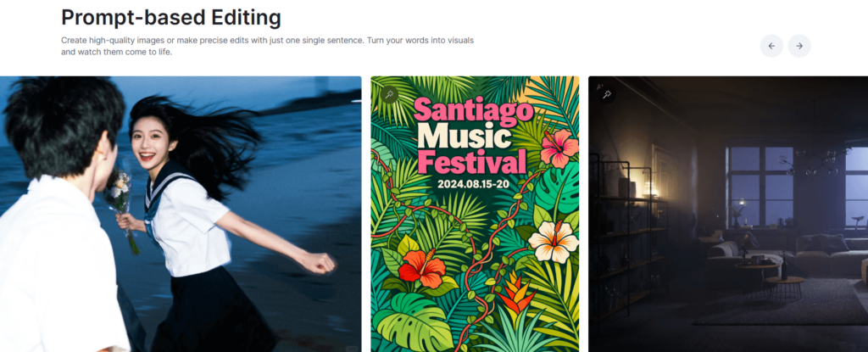Click the round coffee table in living room
The image size is (868, 352).
pos(784,286)
